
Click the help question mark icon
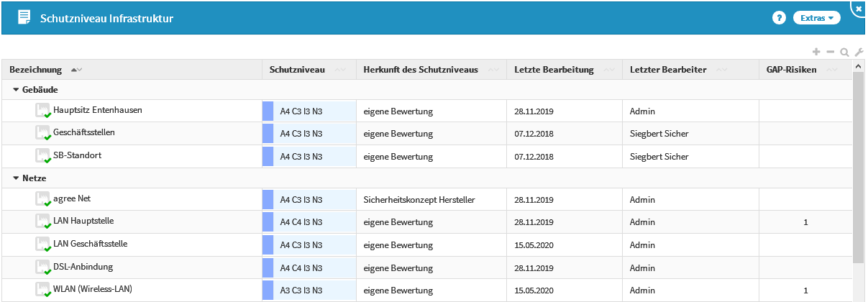coord(779,18)
